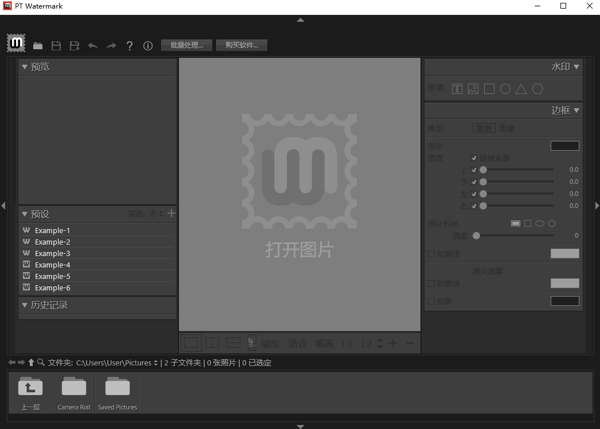Collapse the 预览 panel
The width and height of the screenshot is (600, 429).
point(25,67)
